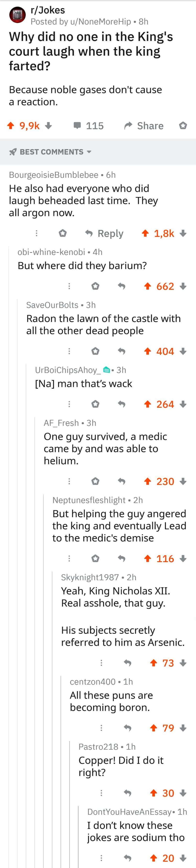Reply to BourgeoisieBumblebee's comment
The height and width of the screenshot is (868, 196).
(x=104, y=233)
